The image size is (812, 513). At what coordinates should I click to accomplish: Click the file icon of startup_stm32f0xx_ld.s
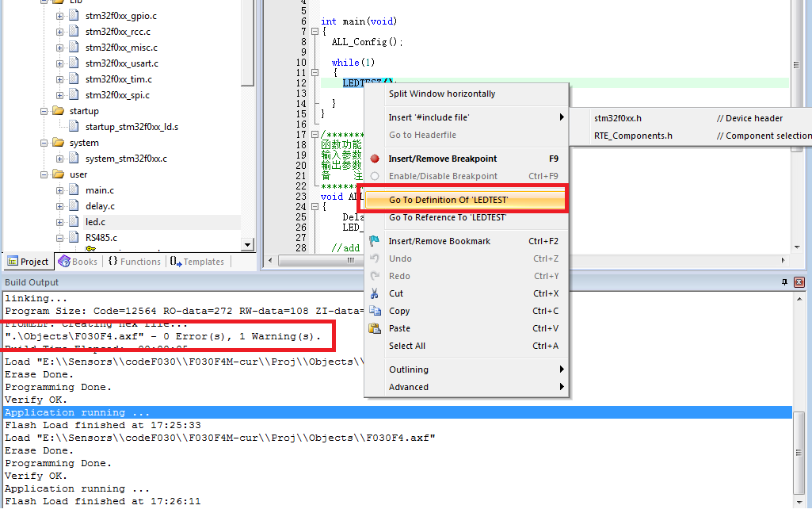[74, 126]
